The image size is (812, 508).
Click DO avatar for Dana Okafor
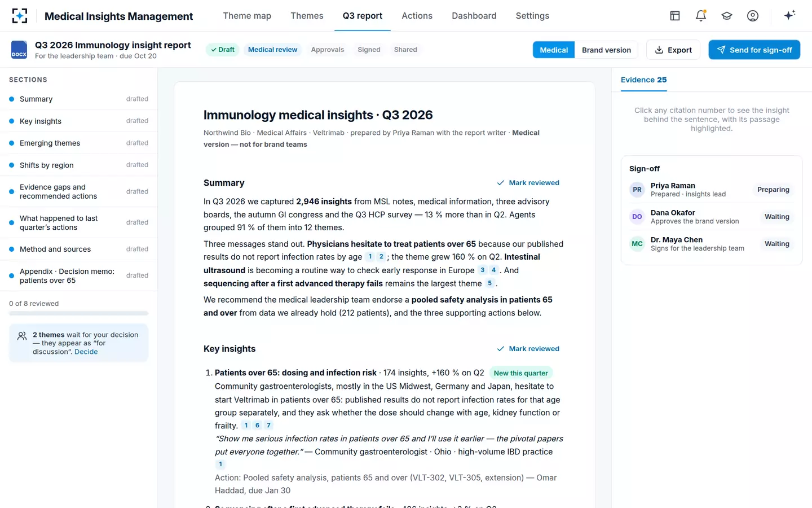637,217
